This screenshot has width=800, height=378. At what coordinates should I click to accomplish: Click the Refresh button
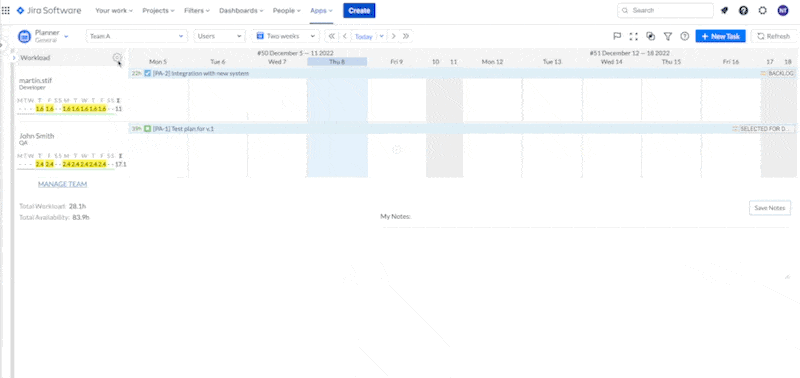click(x=774, y=36)
